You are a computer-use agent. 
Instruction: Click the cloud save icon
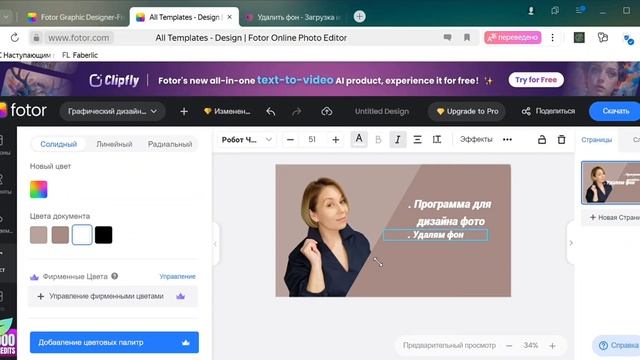(x=327, y=111)
